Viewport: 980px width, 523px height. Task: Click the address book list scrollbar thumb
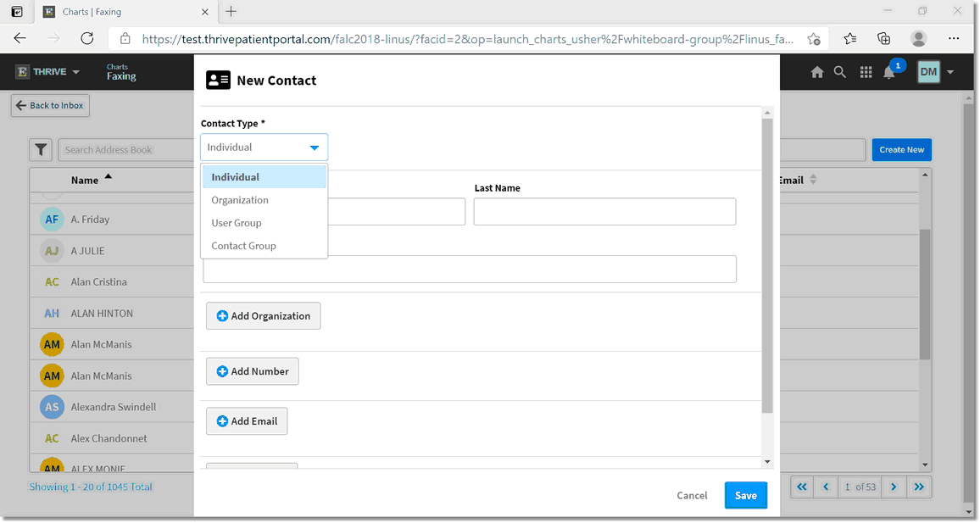(925, 293)
